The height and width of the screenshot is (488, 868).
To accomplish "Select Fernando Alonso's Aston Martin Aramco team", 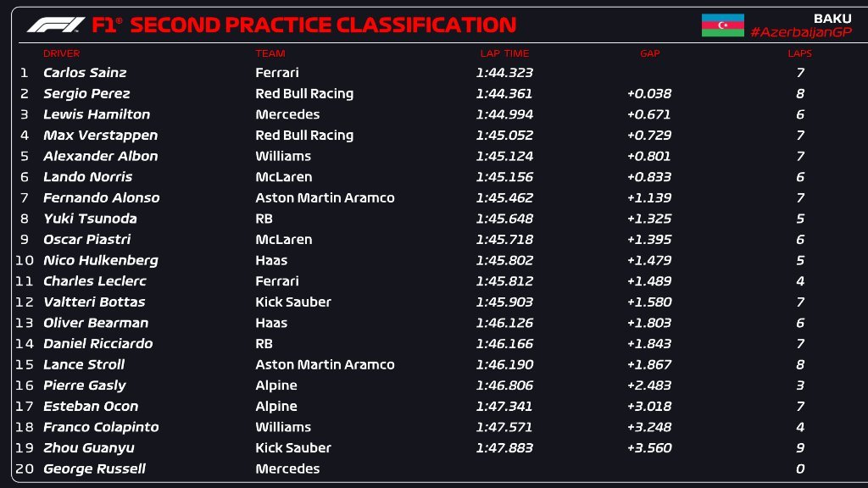I will coord(325,197).
